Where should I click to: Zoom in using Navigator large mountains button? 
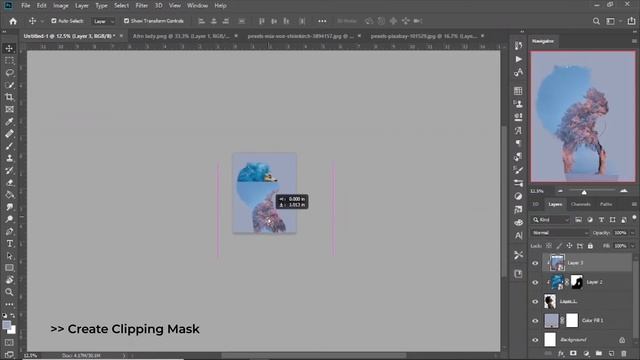point(624,191)
